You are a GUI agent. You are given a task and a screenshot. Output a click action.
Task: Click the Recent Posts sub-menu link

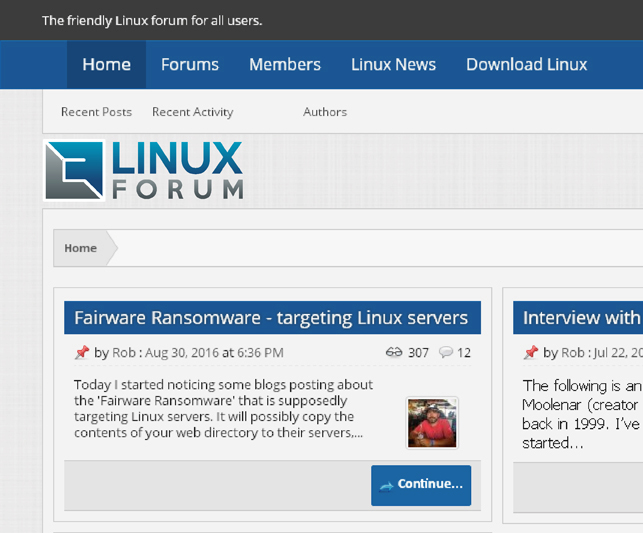click(96, 112)
